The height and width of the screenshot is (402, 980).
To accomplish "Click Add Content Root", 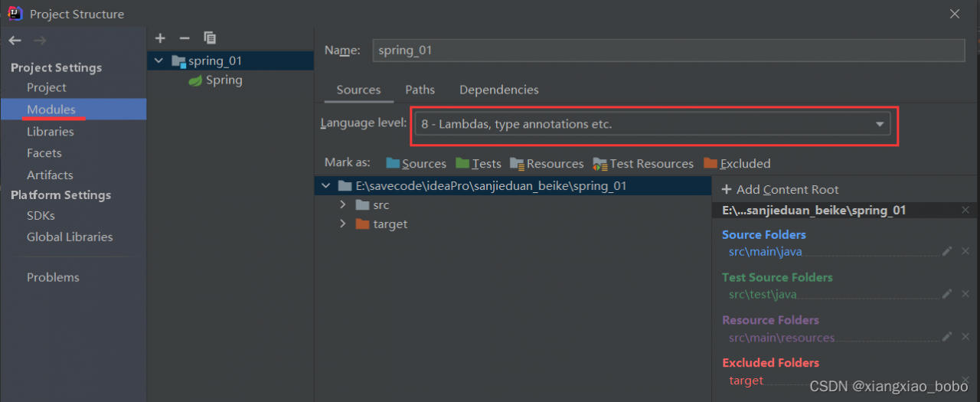I will pyautogui.click(x=779, y=189).
